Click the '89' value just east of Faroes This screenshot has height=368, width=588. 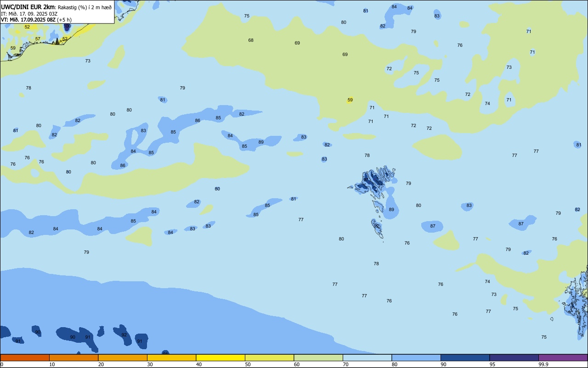tap(391, 210)
